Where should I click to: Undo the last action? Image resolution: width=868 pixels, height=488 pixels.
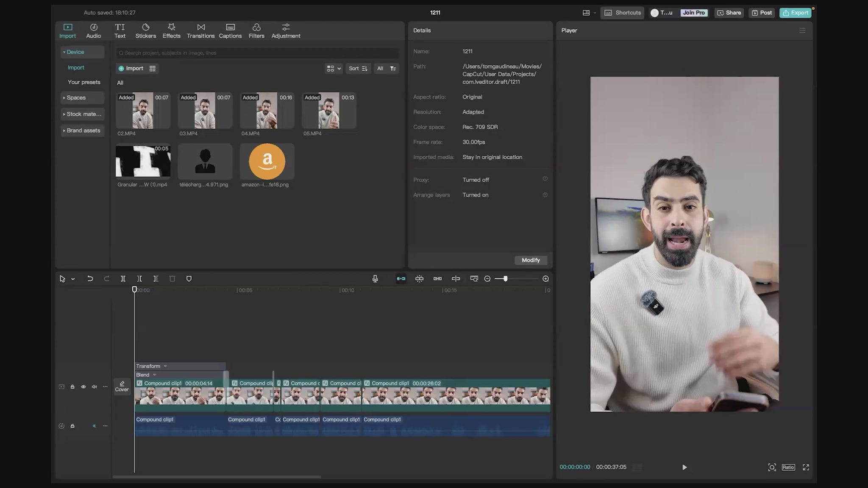pos(90,279)
